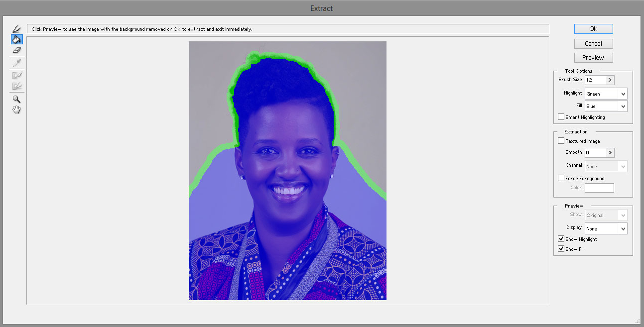Select the Zoom magnifier tool
Viewport: 644px width, 327px height.
[16, 99]
